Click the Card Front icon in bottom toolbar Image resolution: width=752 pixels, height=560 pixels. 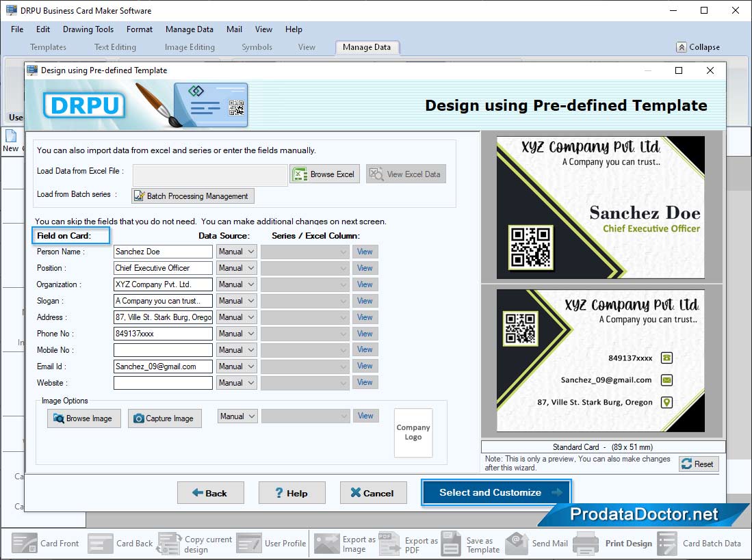pos(24,543)
